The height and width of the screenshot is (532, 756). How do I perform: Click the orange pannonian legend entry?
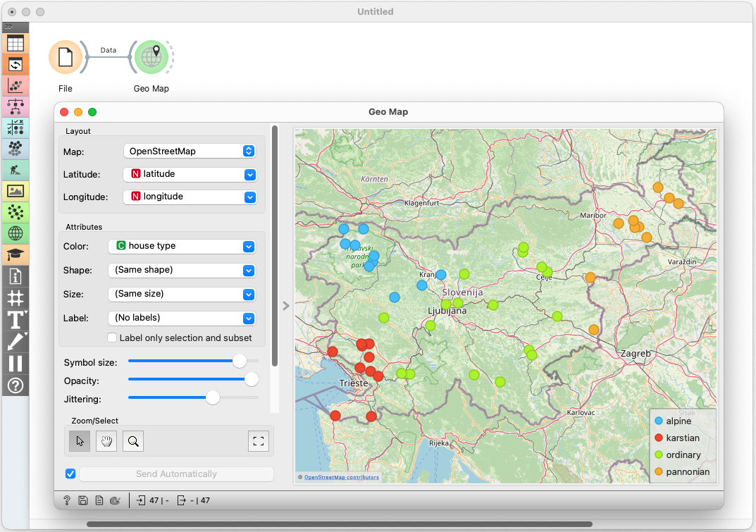pyautogui.click(x=682, y=471)
